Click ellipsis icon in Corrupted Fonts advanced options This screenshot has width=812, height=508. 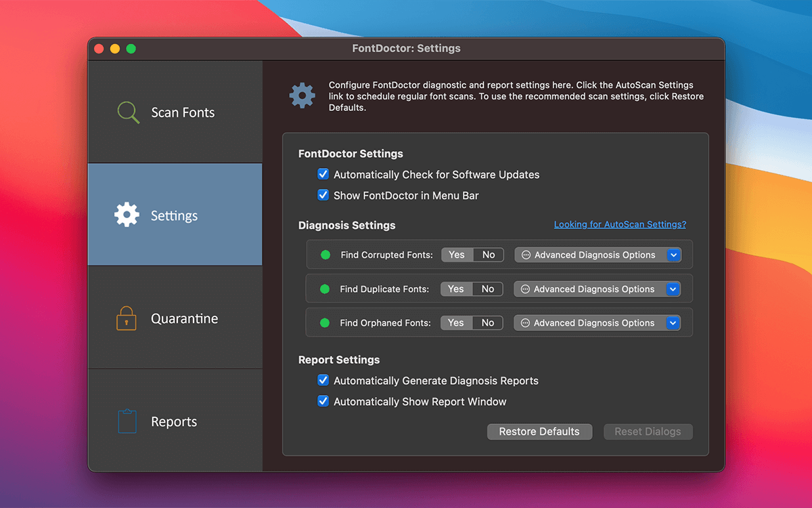coord(525,255)
